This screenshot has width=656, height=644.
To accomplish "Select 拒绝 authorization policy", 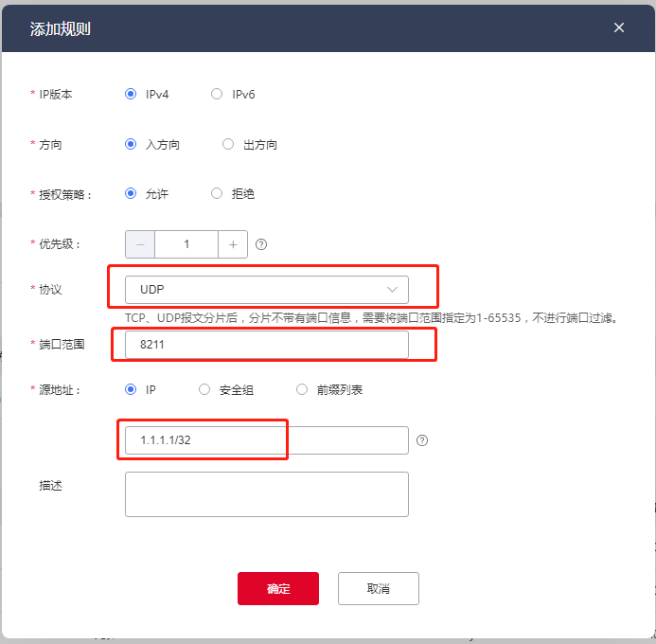I will pos(217,193).
